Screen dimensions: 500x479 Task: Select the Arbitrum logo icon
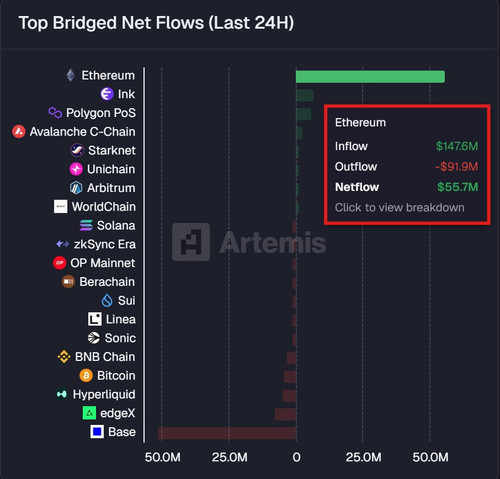tap(76, 188)
